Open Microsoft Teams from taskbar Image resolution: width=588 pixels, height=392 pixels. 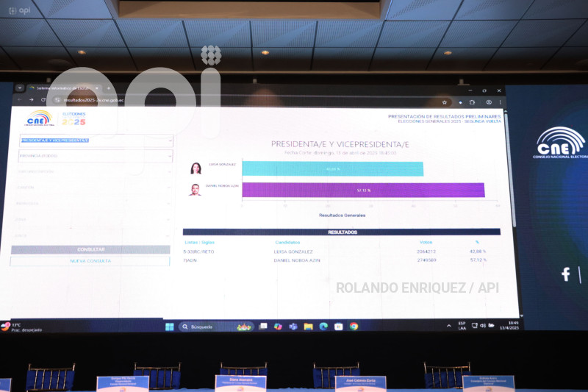click(293, 327)
